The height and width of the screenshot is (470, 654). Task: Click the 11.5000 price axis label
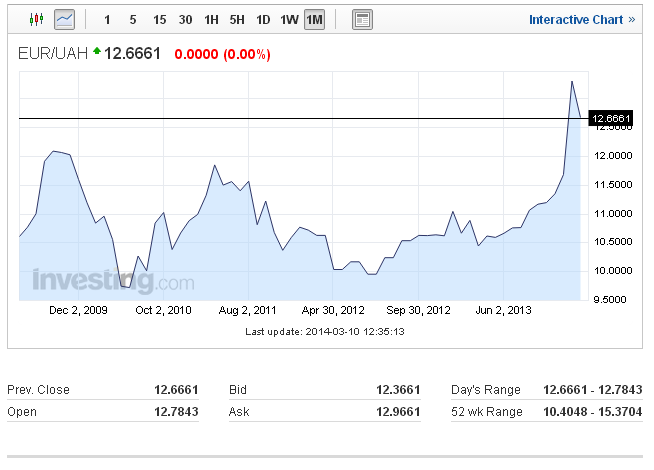[x=613, y=185]
